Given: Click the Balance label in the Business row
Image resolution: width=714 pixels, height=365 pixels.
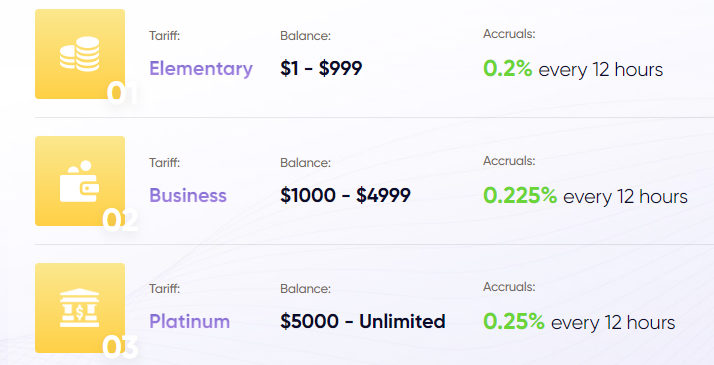Looking at the screenshot, I should click(306, 162).
